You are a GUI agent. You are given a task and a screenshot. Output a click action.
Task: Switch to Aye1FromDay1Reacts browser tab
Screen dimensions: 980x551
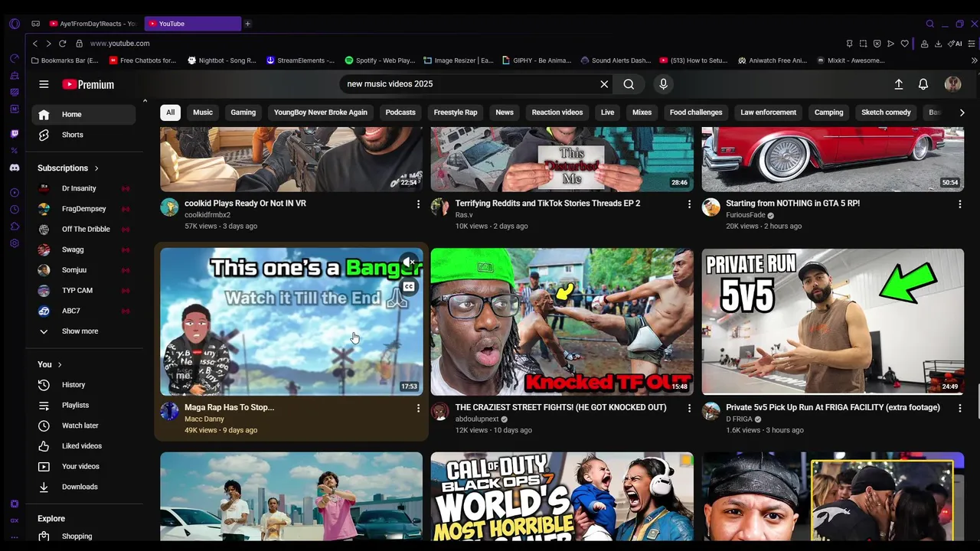93,24
